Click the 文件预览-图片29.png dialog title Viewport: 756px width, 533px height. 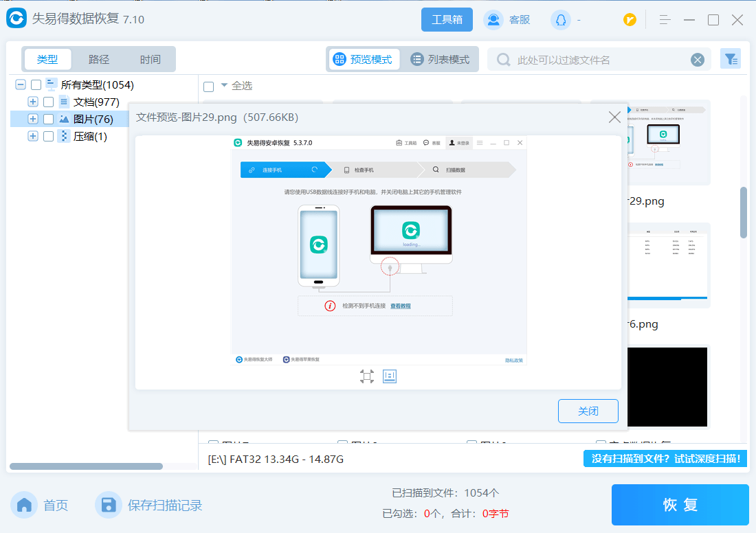pos(217,117)
